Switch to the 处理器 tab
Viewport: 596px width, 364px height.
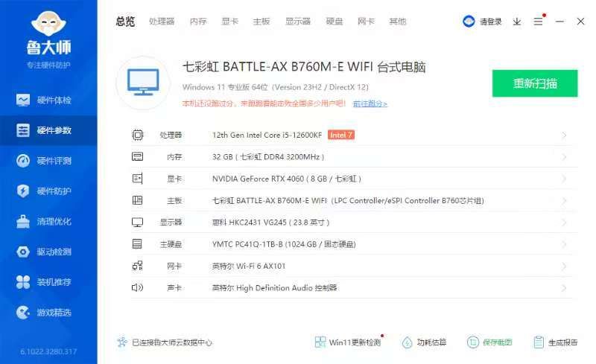coord(161,22)
